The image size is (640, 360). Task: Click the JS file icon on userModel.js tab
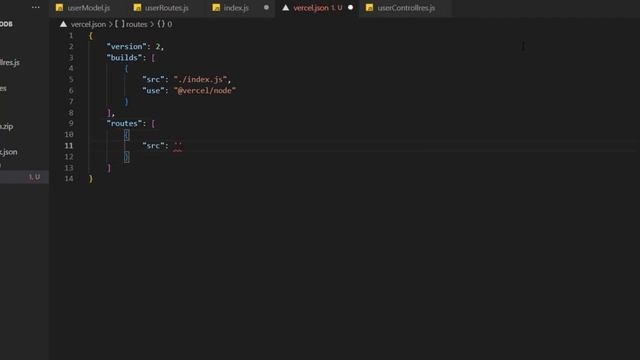coord(60,8)
